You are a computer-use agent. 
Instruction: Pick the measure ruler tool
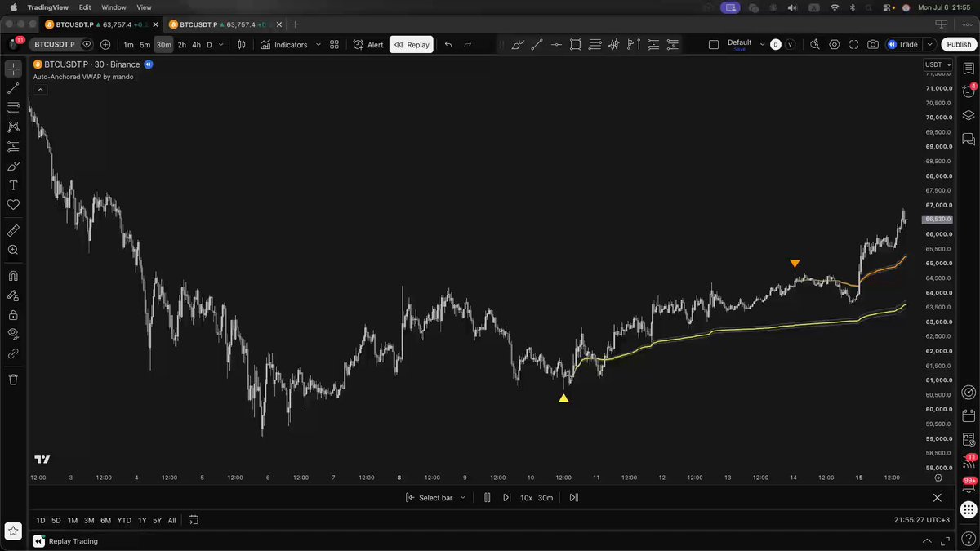click(13, 231)
